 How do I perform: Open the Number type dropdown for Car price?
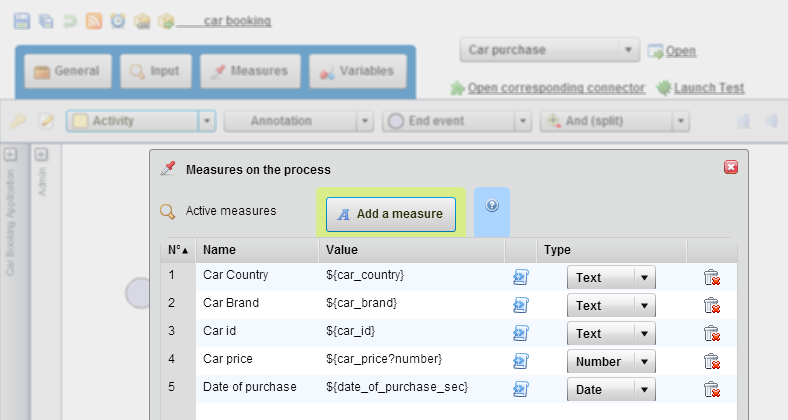click(644, 361)
